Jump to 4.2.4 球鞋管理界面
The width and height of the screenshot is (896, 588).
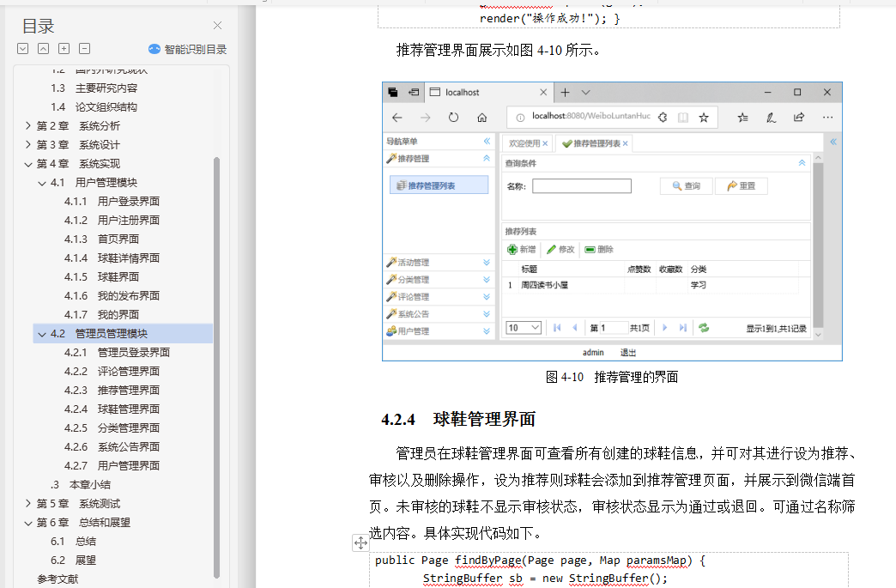click(x=112, y=409)
